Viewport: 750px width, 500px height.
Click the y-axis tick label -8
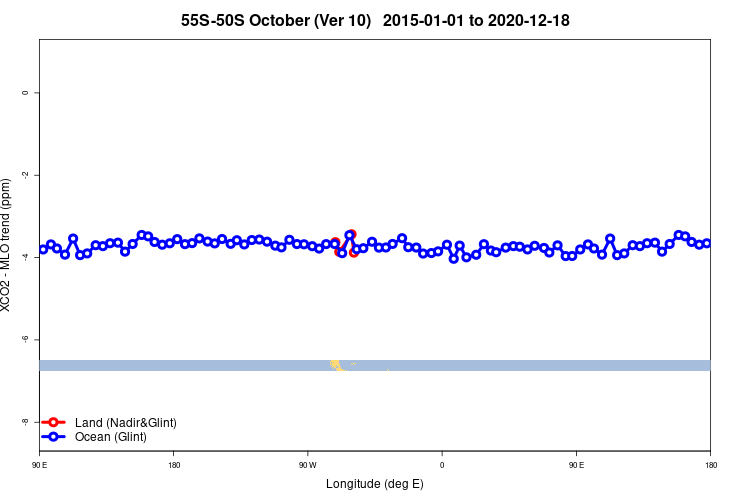[x=25, y=422]
